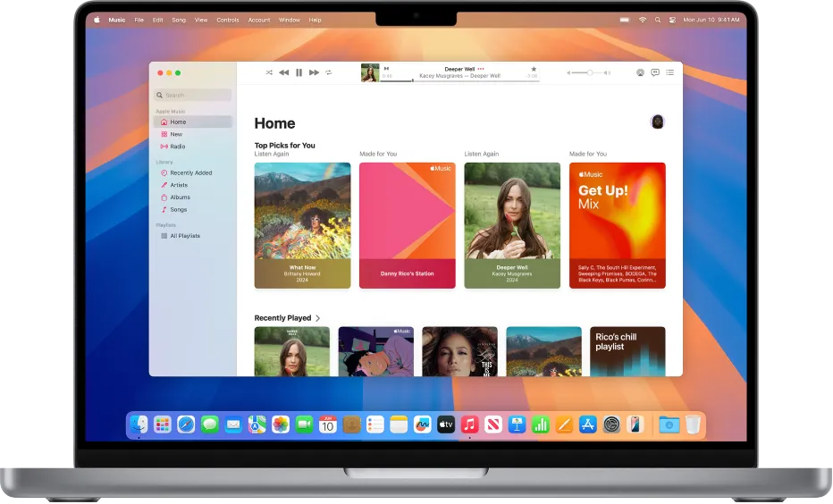The height and width of the screenshot is (504, 833).
Task: Click the now playing album artwork
Action: coord(370,72)
